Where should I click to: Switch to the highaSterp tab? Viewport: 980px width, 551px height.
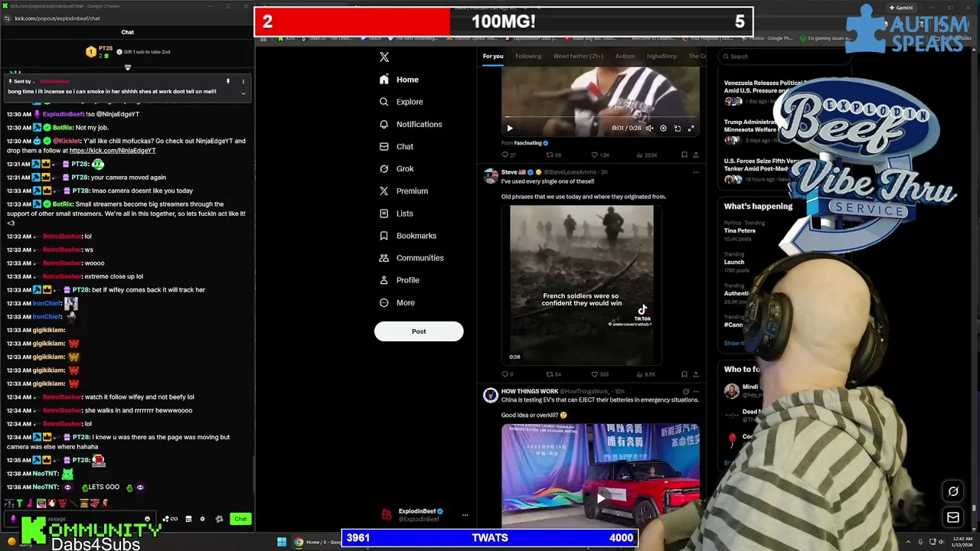pos(661,56)
